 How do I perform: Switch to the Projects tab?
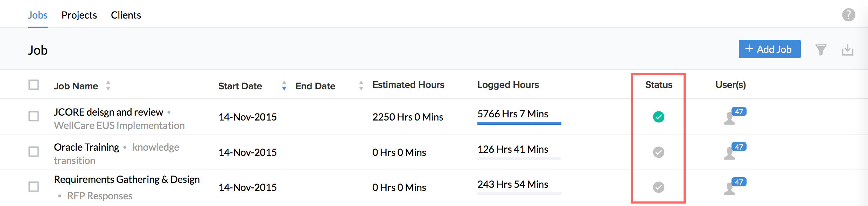pos(79,15)
